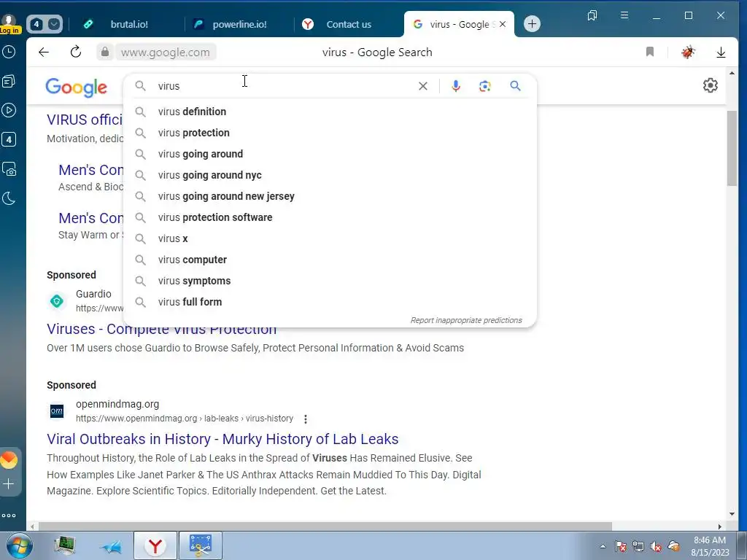Open the monitor app on taskbar
This screenshot has width=747, height=560.
(x=64, y=545)
